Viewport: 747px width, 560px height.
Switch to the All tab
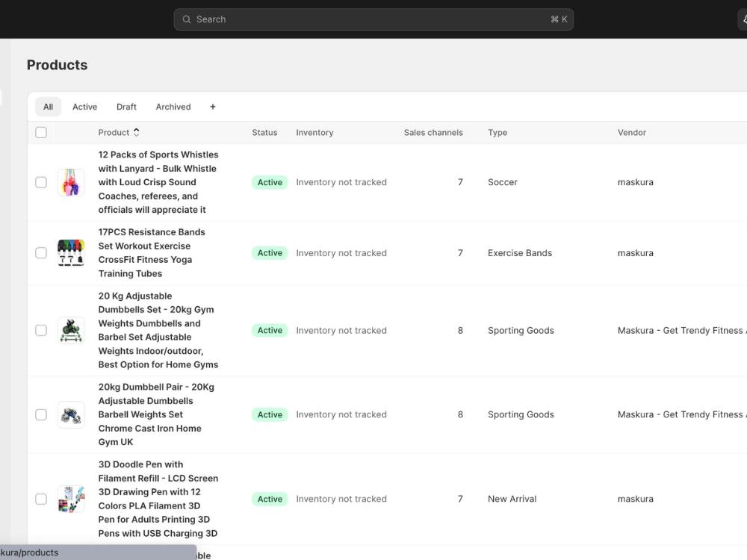tap(48, 107)
